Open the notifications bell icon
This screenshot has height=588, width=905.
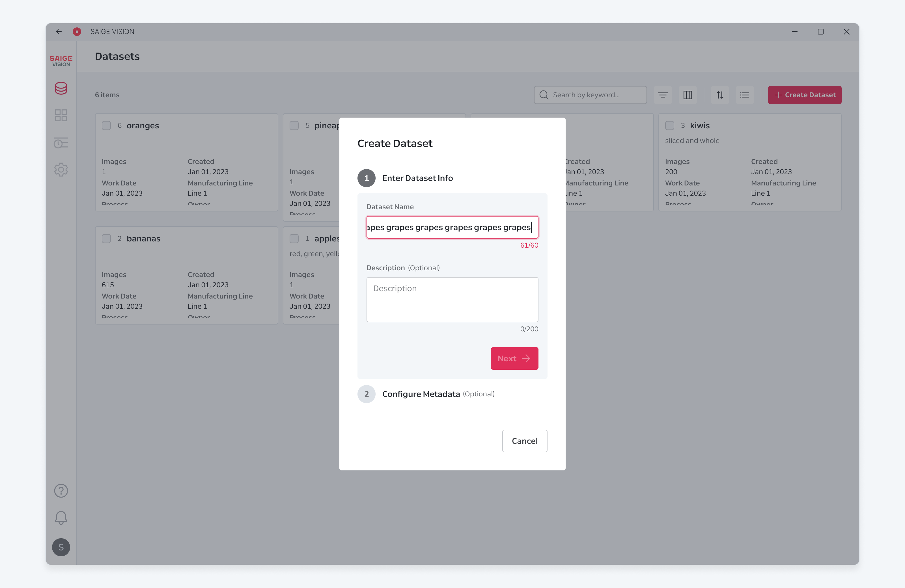pyautogui.click(x=61, y=518)
